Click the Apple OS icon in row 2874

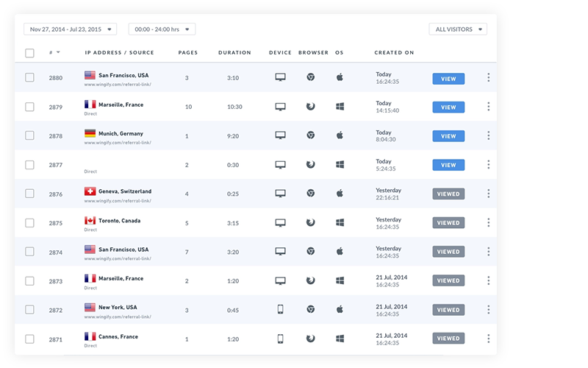(x=340, y=252)
